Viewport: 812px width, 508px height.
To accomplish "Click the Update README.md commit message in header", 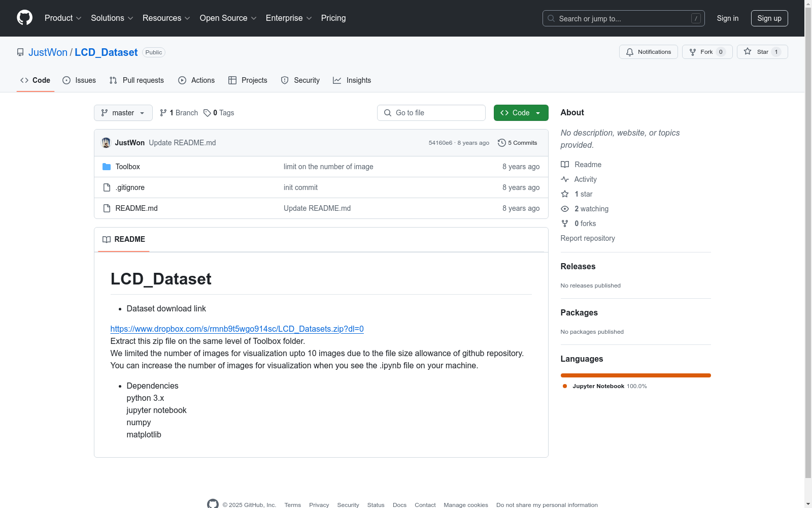I will coord(182,143).
